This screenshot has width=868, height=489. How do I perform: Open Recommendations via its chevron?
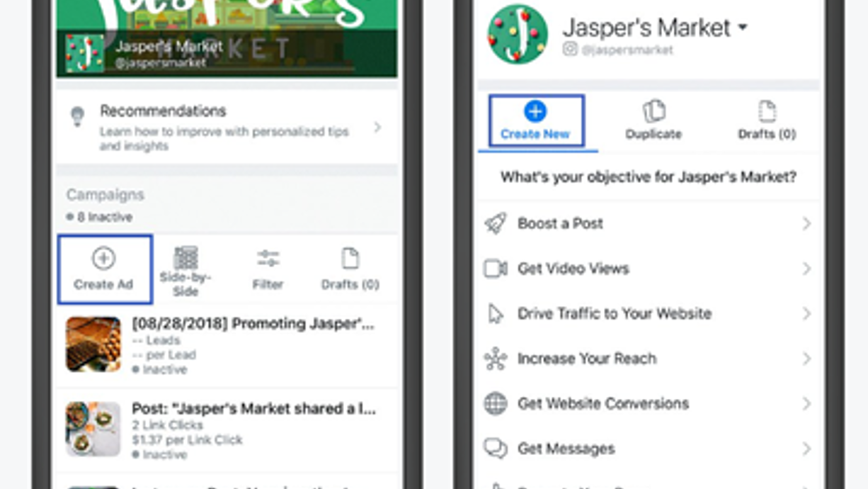pos(377,128)
